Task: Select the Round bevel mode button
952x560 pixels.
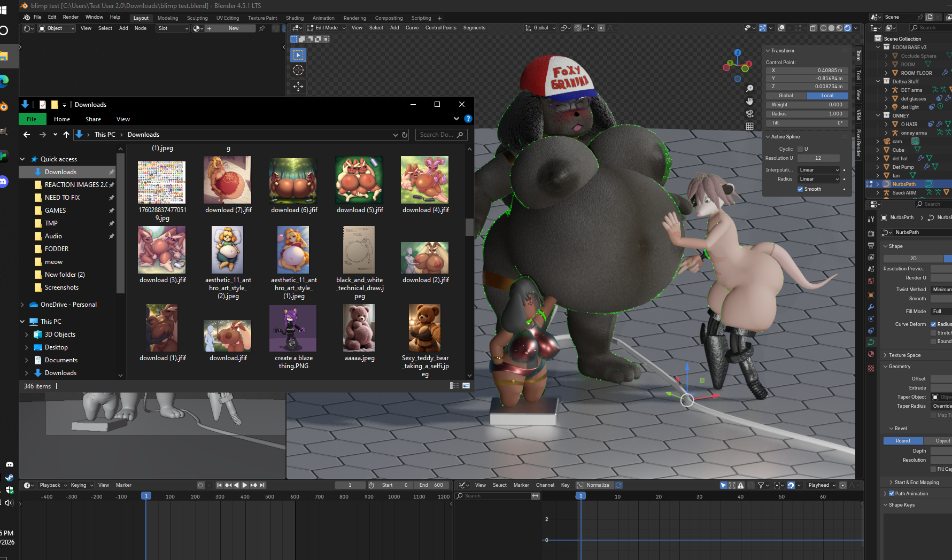Action: pyautogui.click(x=903, y=441)
